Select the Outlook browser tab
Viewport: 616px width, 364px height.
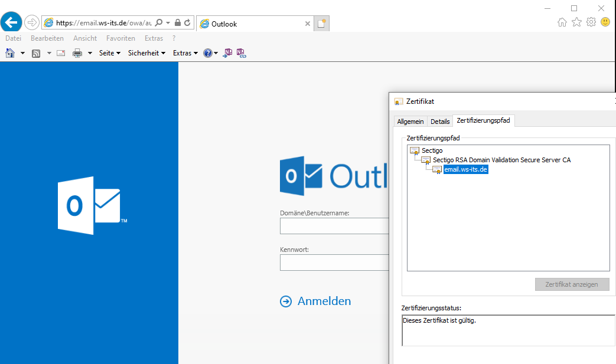click(254, 24)
